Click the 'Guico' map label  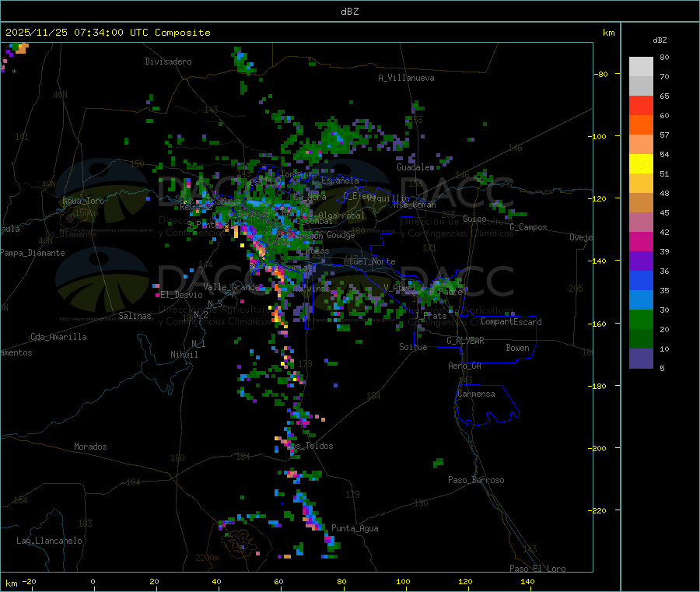474,219
